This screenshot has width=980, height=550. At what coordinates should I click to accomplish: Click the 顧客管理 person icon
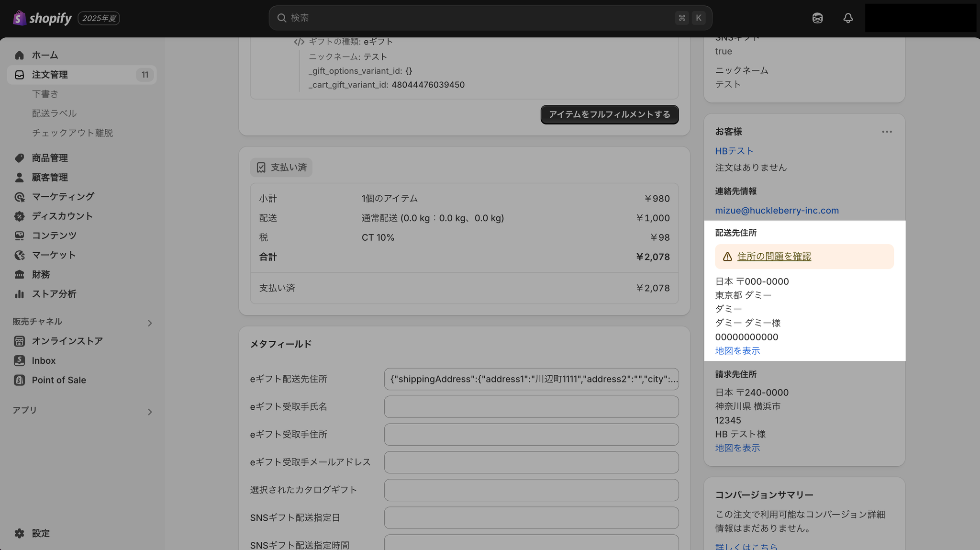pos(19,178)
